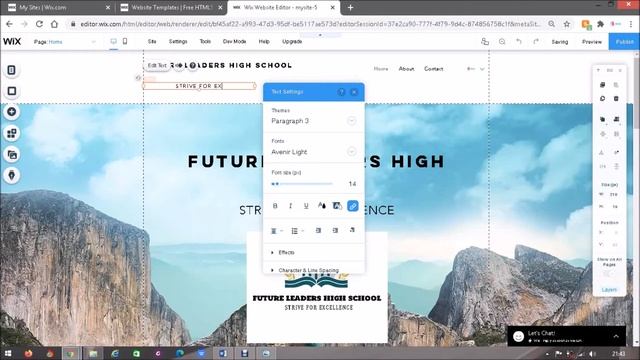This screenshot has width=640, height=360.
Task: Open the text color picker
Action: pyautogui.click(x=322, y=206)
